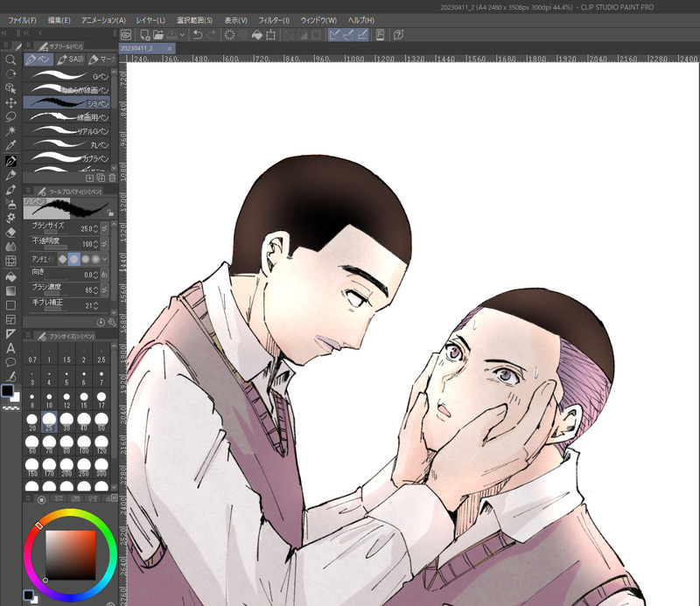
Task: Open Brush Size palette hamburger menu
Action: [x=28, y=335]
